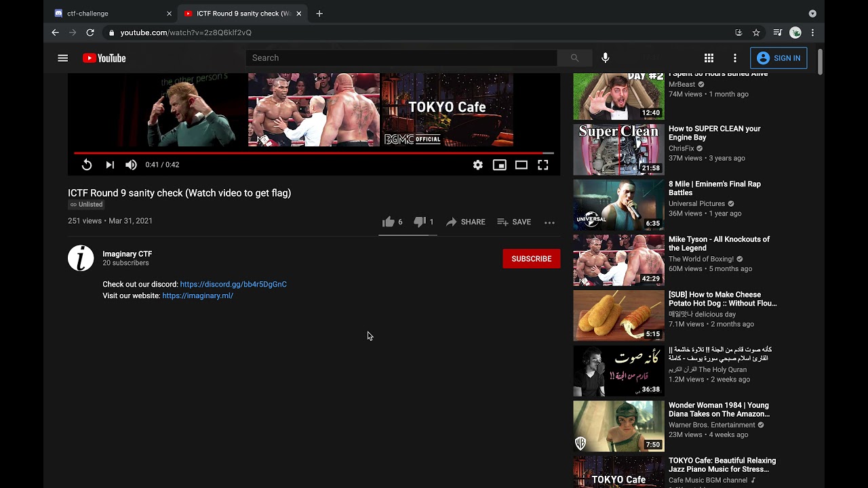Viewport: 868px width, 488px height.
Task: Open the Chrome three-dot menu
Action: (812, 33)
